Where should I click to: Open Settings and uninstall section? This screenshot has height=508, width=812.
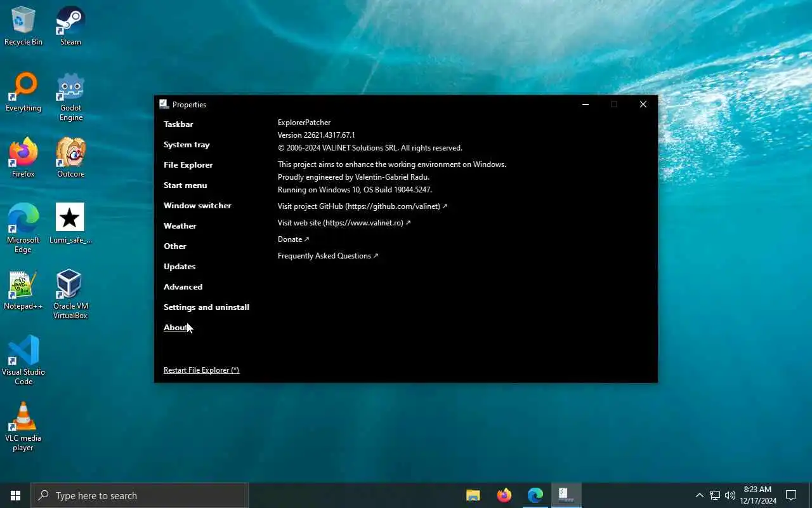tap(206, 307)
